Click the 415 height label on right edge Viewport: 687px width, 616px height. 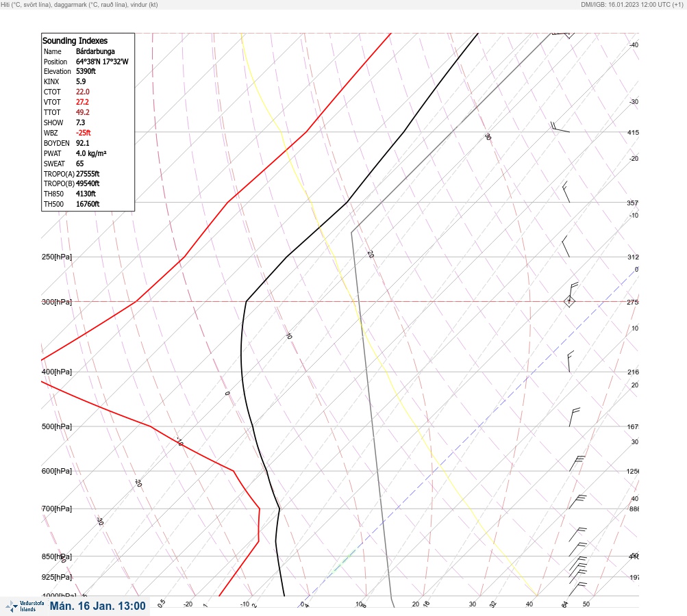click(633, 132)
